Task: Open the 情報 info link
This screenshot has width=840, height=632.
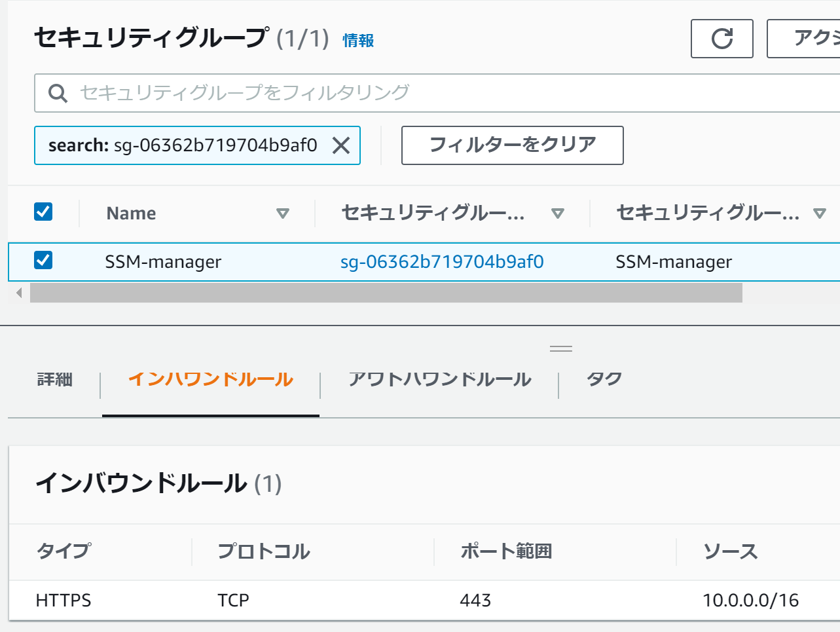Action: pyautogui.click(x=358, y=41)
